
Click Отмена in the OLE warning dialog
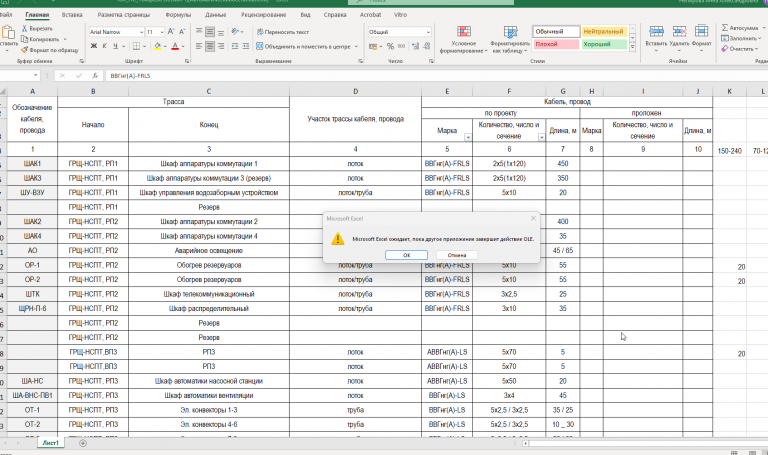[x=457, y=255]
